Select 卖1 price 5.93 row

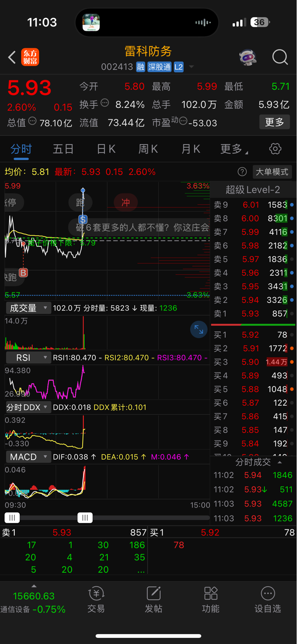coord(253,314)
